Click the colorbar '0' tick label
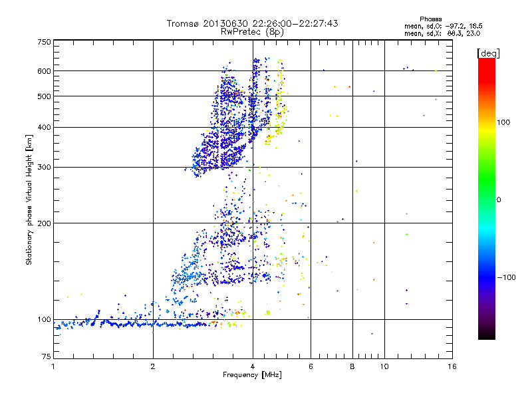 [499, 200]
